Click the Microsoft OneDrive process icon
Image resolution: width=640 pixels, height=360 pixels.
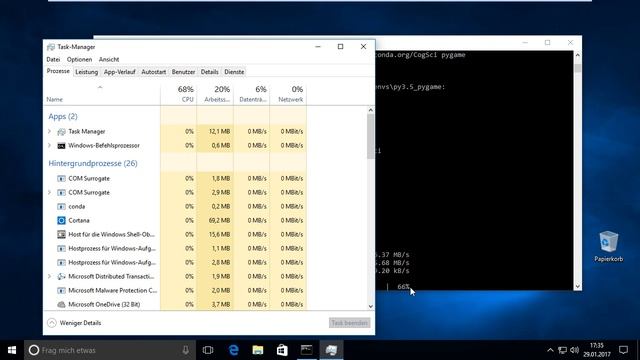pyautogui.click(x=61, y=304)
